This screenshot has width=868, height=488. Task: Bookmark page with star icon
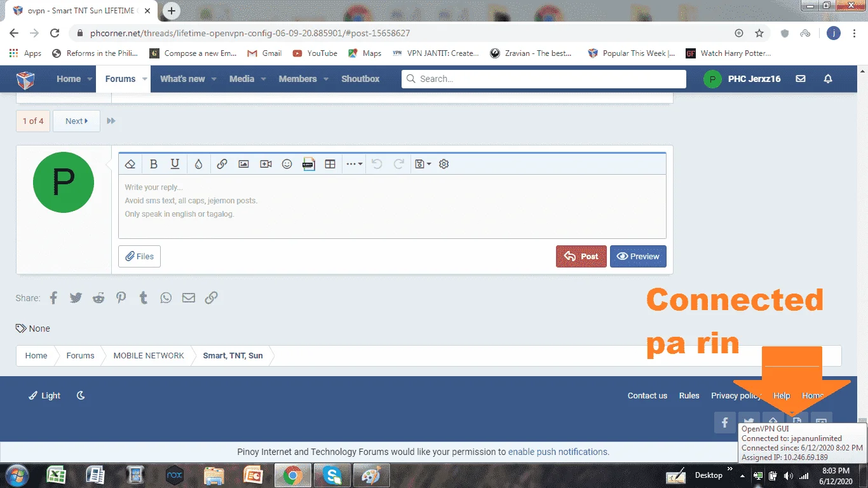point(759,33)
